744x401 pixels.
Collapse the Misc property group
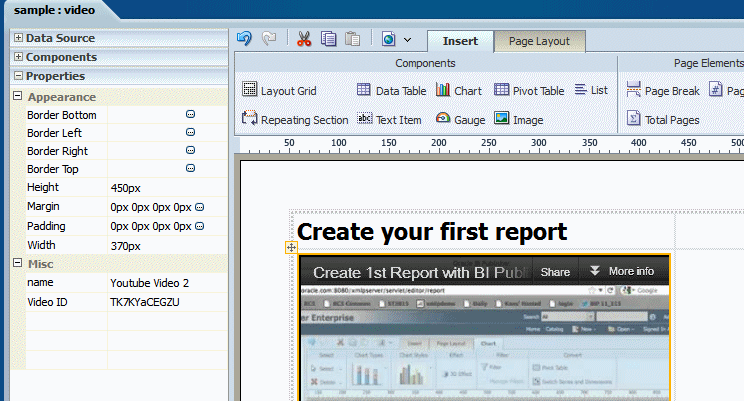pos(18,262)
